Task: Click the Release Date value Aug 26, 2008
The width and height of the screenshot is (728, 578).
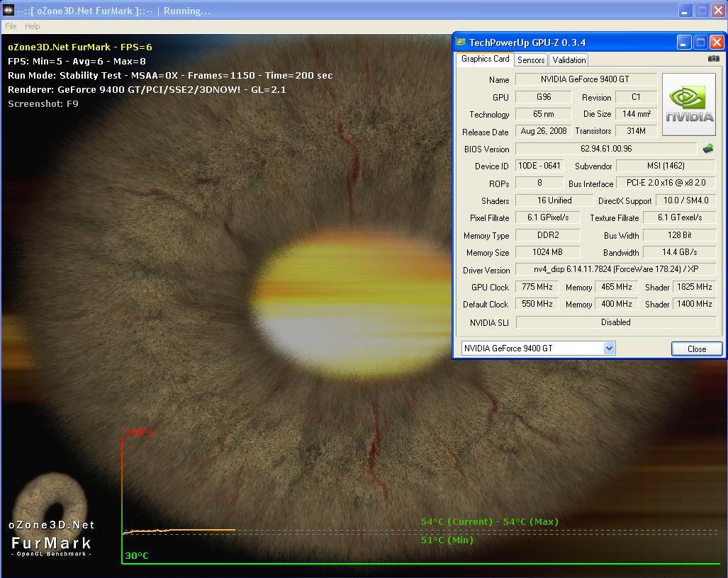Action: pyautogui.click(x=543, y=131)
